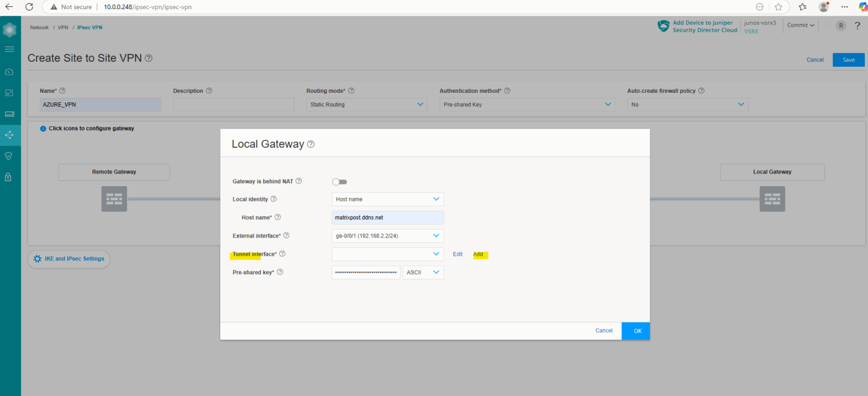Image resolution: width=868 pixels, height=396 pixels.
Task: Enable the Gateway is behind NAT toggle
Action: (x=339, y=182)
